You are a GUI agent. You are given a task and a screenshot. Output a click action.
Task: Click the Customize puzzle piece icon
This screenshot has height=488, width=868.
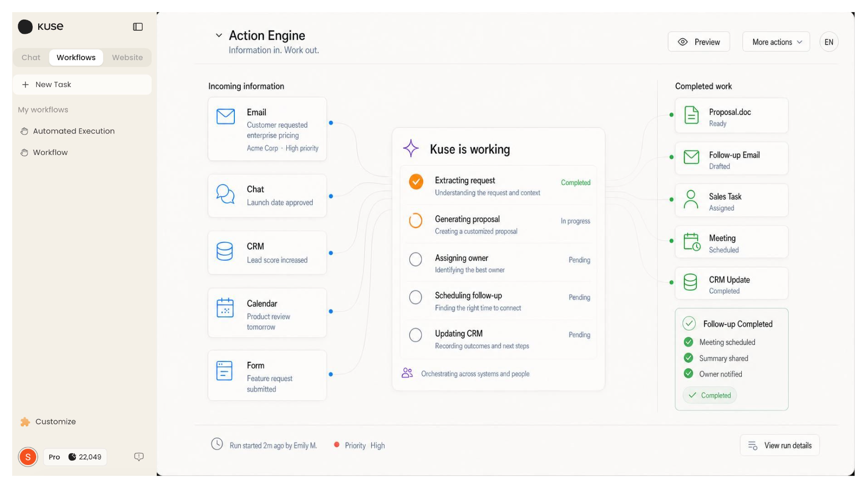[x=25, y=421]
